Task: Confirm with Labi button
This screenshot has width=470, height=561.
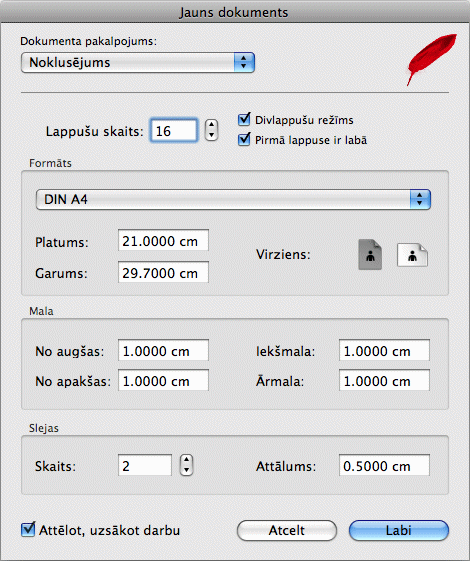Action: click(399, 530)
